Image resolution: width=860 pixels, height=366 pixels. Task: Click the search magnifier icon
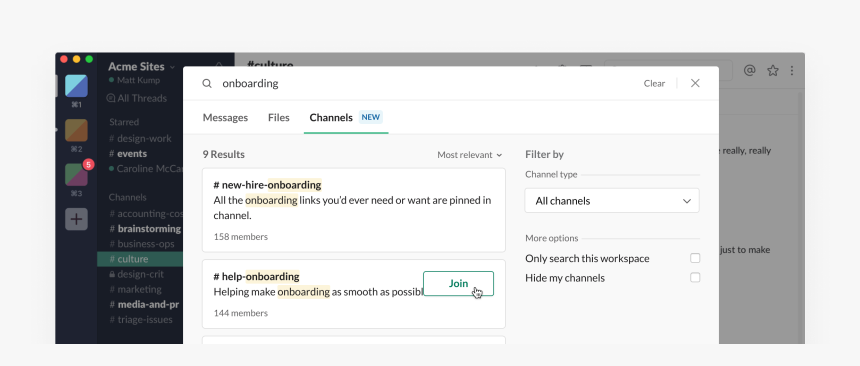coord(207,83)
